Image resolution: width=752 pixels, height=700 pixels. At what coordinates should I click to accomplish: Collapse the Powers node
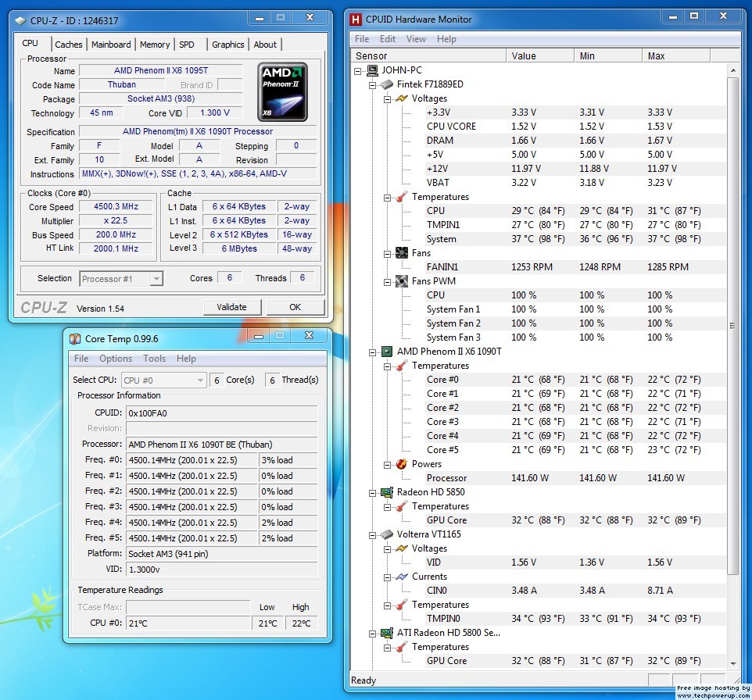(387, 465)
